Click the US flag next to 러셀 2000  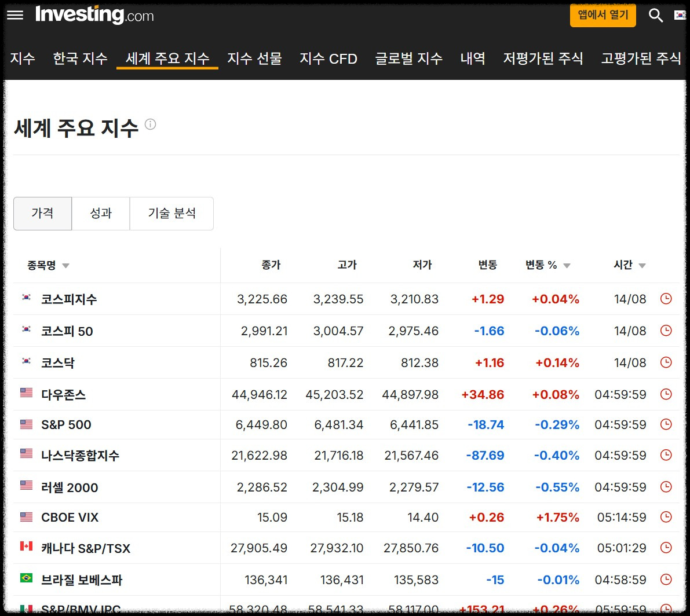(27, 485)
